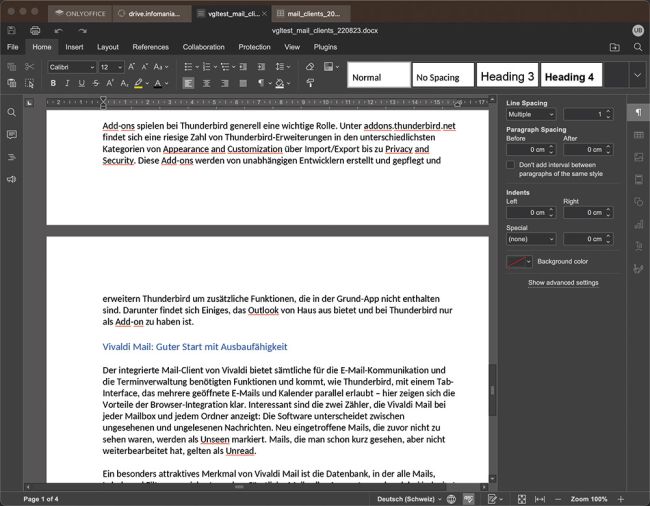
Task: Open the Line Spacing Multiple dropdown
Action: [x=531, y=114]
